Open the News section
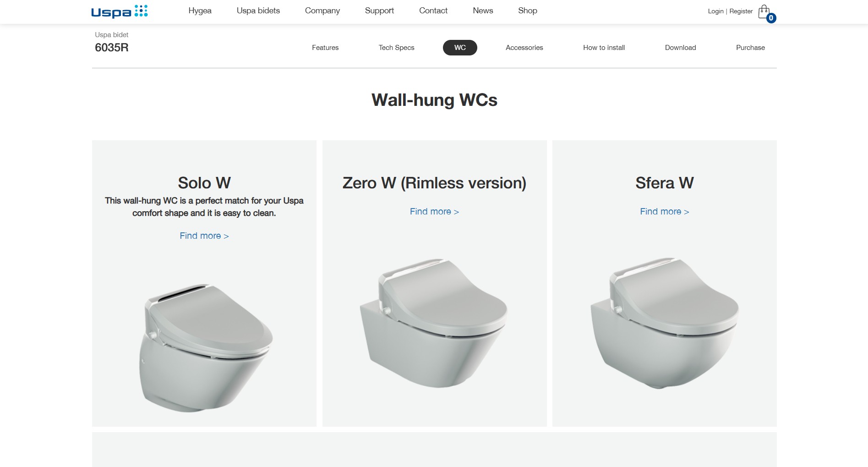868x467 pixels. 483,11
